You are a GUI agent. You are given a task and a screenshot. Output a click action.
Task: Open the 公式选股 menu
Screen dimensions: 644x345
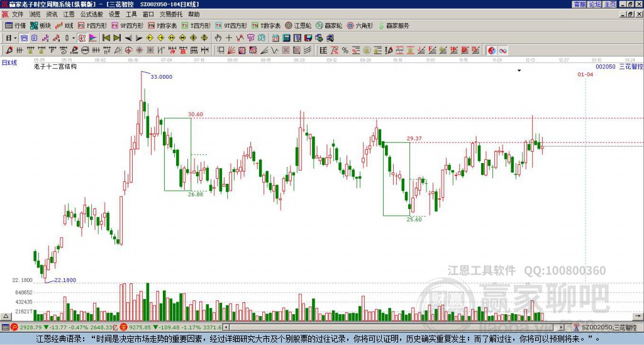(x=92, y=14)
